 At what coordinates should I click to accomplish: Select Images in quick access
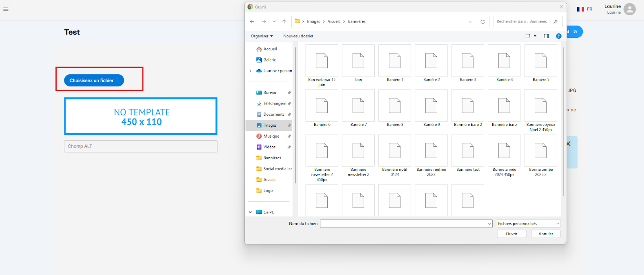pos(270,125)
